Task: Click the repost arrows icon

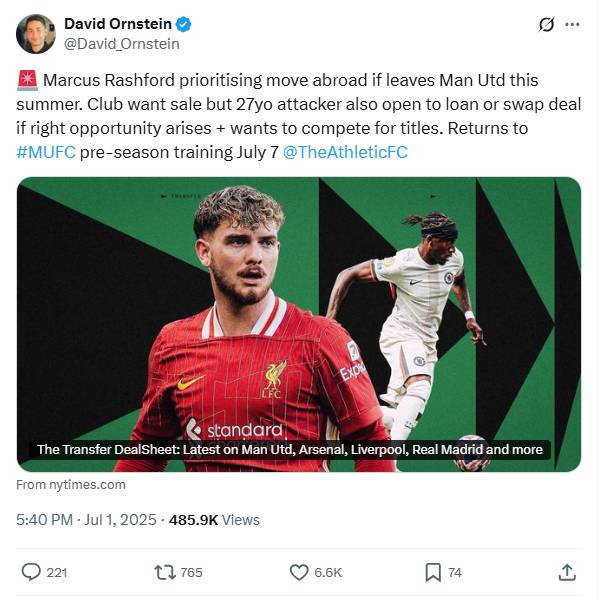Action: click(165, 572)
